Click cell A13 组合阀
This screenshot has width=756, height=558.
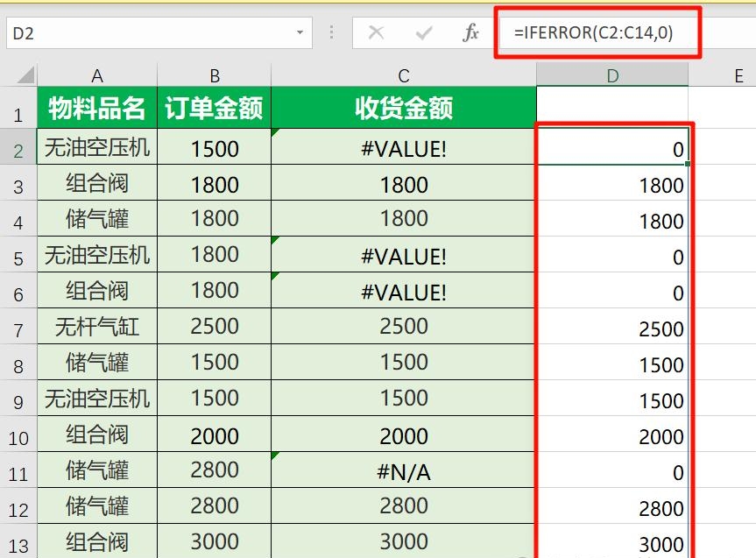pos(97,541)
